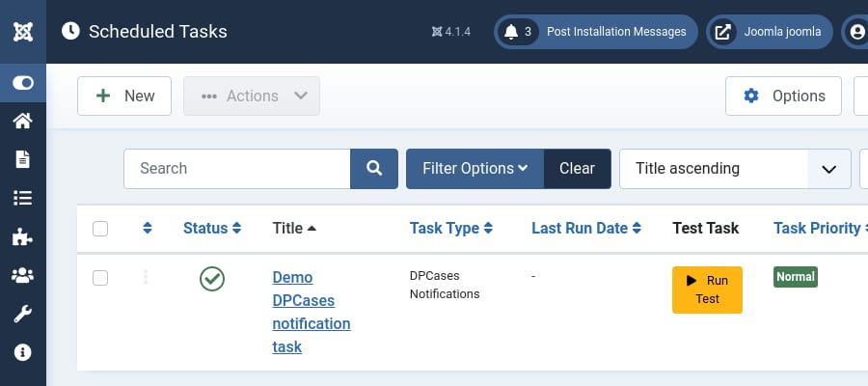Open the Menus list sidebar icon
This screenshot has height=386, width=868.
point(23,198)
